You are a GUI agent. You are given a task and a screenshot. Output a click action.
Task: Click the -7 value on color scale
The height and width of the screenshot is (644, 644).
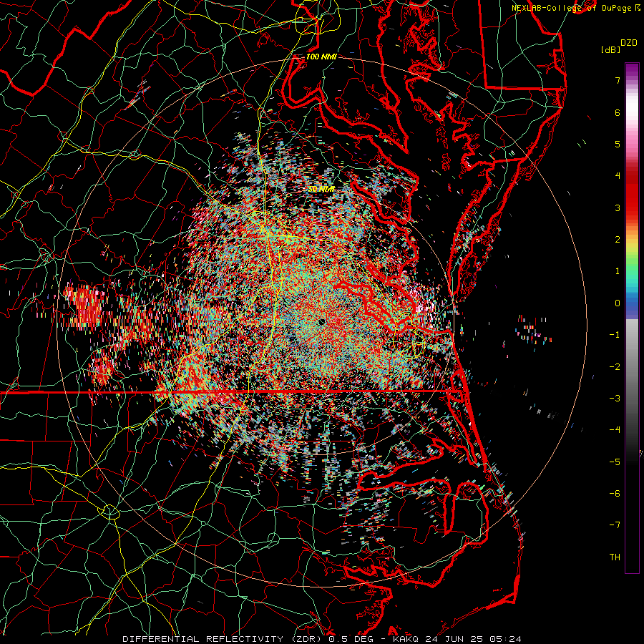(615, 525)
